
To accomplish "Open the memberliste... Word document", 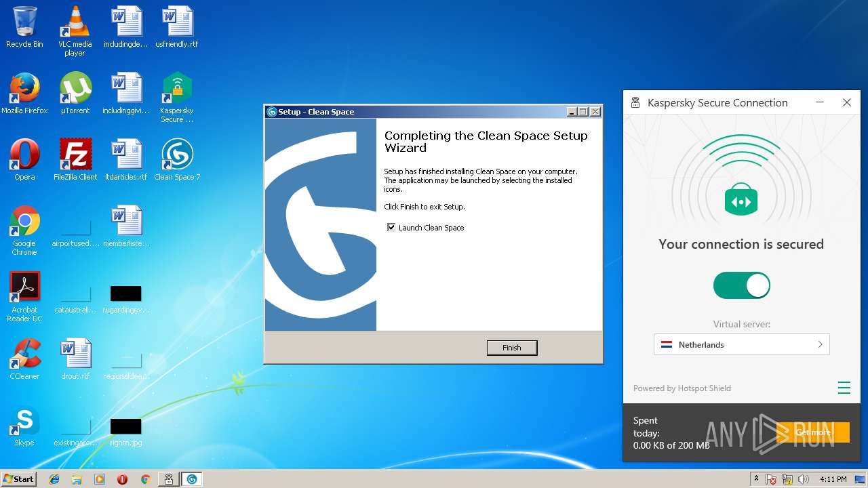I will pyautogui.click(x=126, y=226).
